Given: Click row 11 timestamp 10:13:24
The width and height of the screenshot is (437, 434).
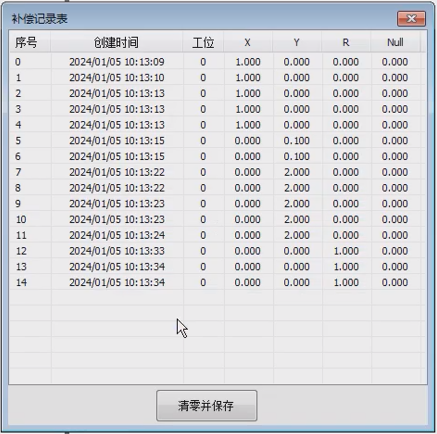Looking at the screenshot, I should coord(117,235).
